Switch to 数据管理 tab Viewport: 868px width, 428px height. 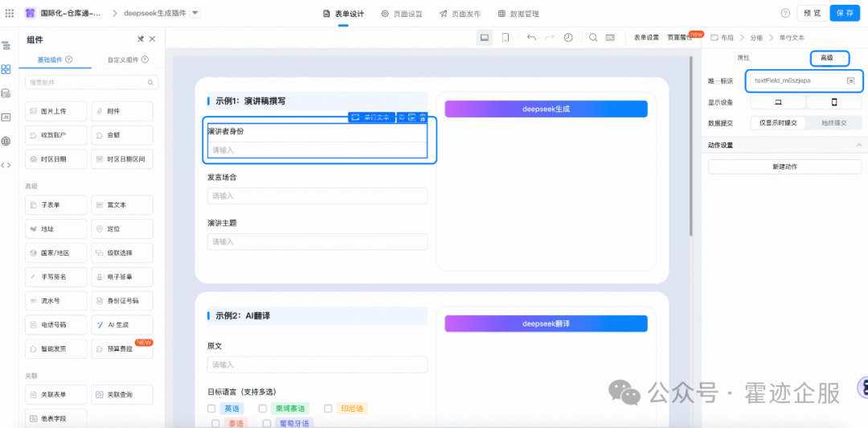pyautogui.click(x=518, y=14)
